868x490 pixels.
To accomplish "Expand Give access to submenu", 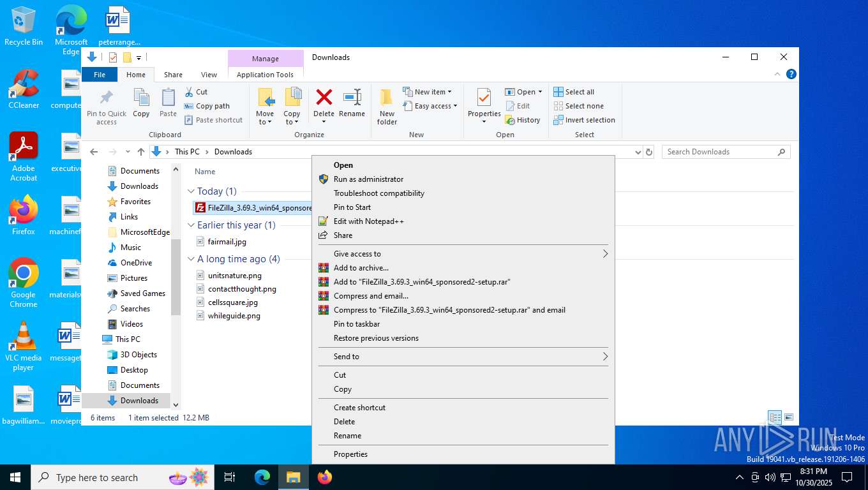I will coord(463,254).
